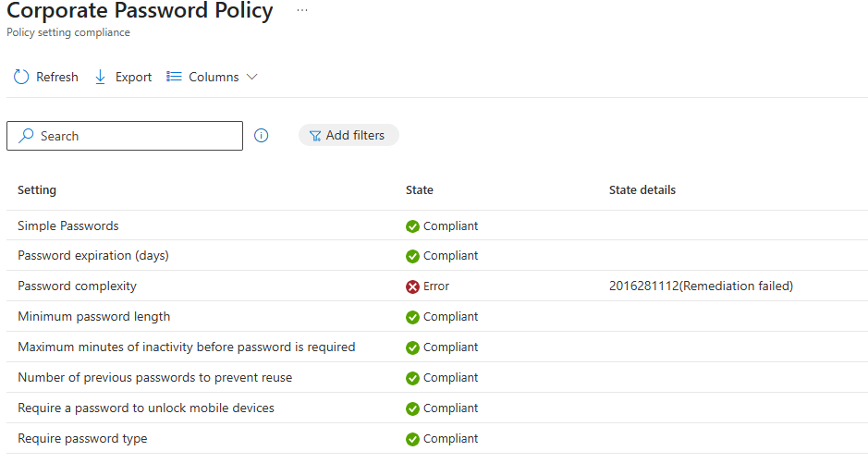Click the magnifier icon in the search box
Viewport: 868px width, 463px height.
[x=26, y=136]
